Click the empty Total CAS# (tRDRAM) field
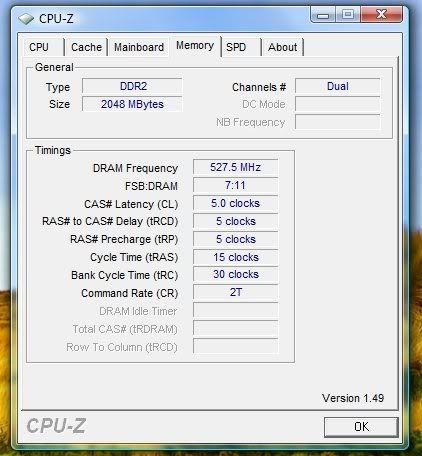 235,328
